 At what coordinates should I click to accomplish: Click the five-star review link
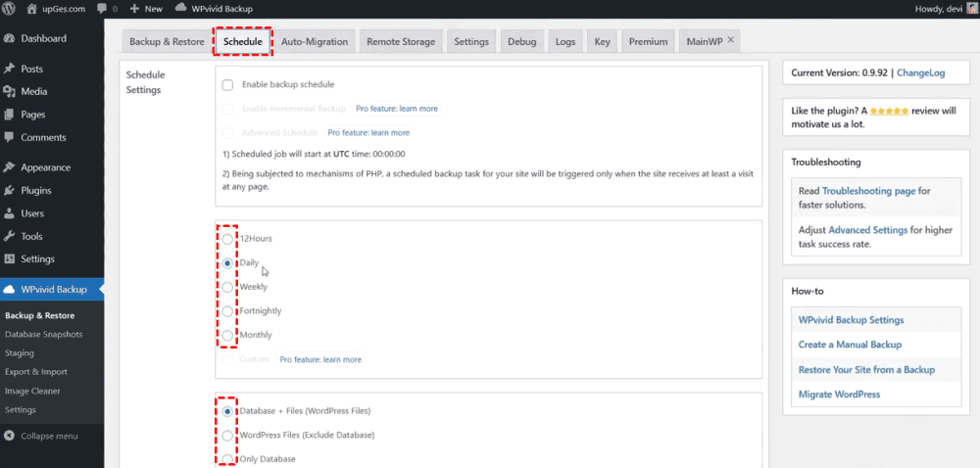(x=889, y=111)
